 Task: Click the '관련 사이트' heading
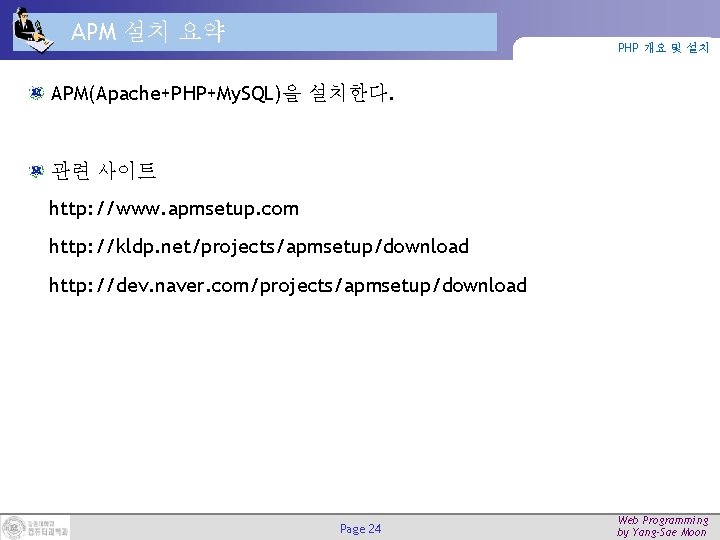[x=103, y=171]
